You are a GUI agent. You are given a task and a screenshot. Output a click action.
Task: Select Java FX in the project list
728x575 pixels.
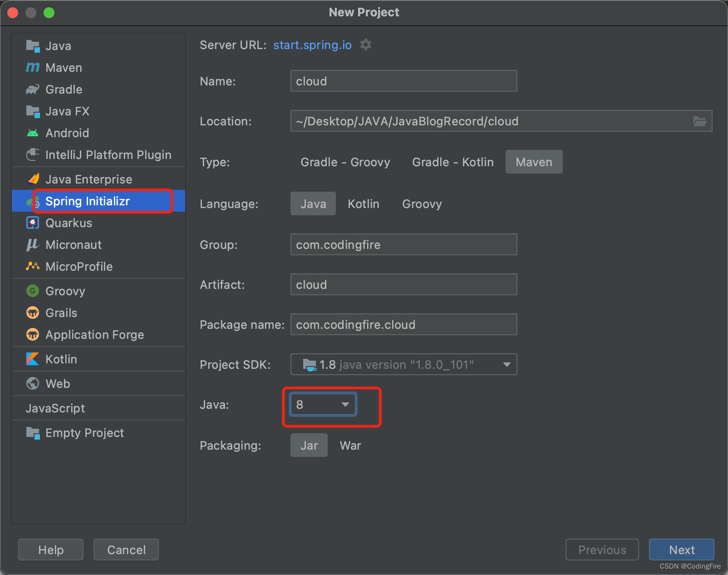(x=98, y=111)
